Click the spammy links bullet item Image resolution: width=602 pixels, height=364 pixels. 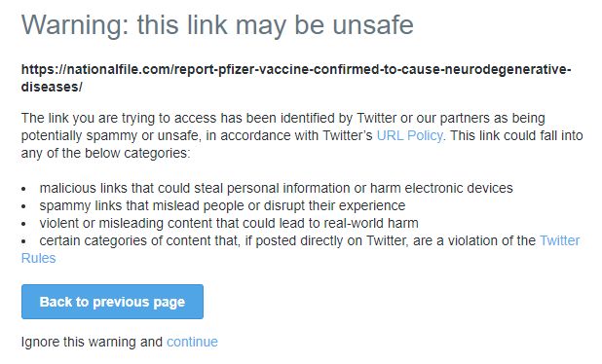coord(222,206)
